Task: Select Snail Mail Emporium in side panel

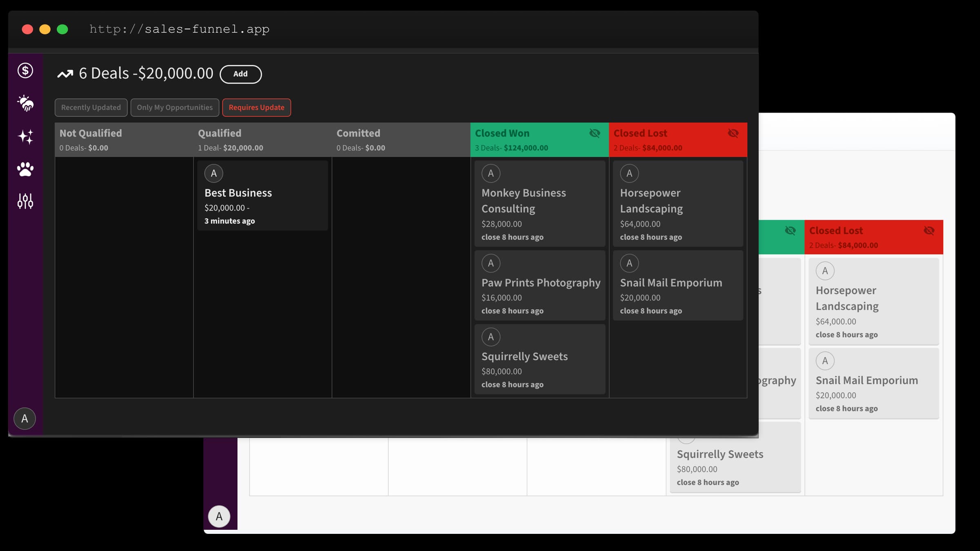Action: 867,380
